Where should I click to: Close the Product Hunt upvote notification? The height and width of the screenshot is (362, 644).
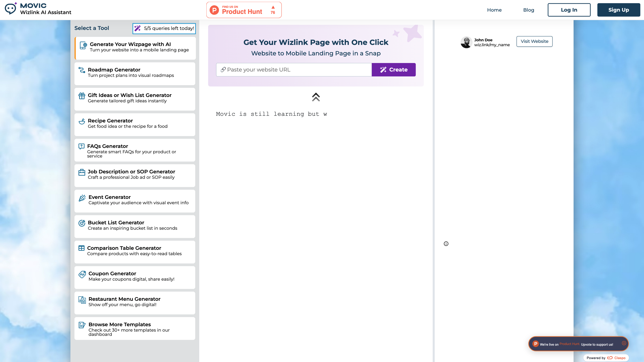click(x=624, y=343)
